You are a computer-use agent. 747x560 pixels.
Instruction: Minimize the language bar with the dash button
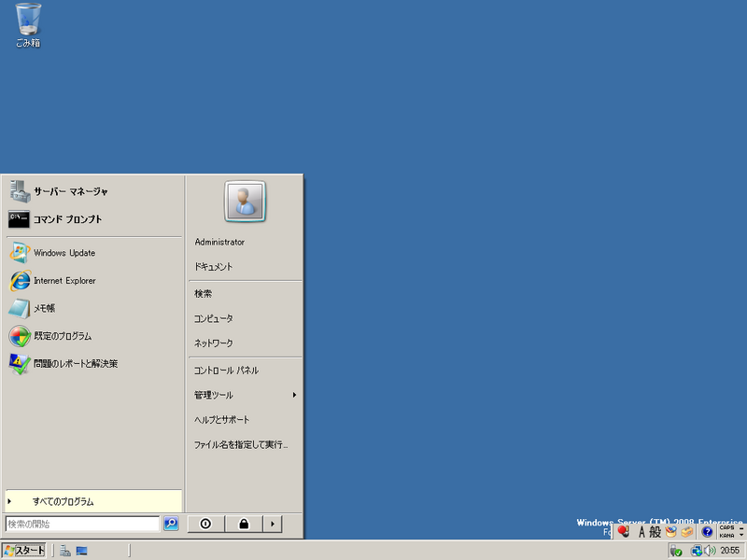(x=740, y=527)
